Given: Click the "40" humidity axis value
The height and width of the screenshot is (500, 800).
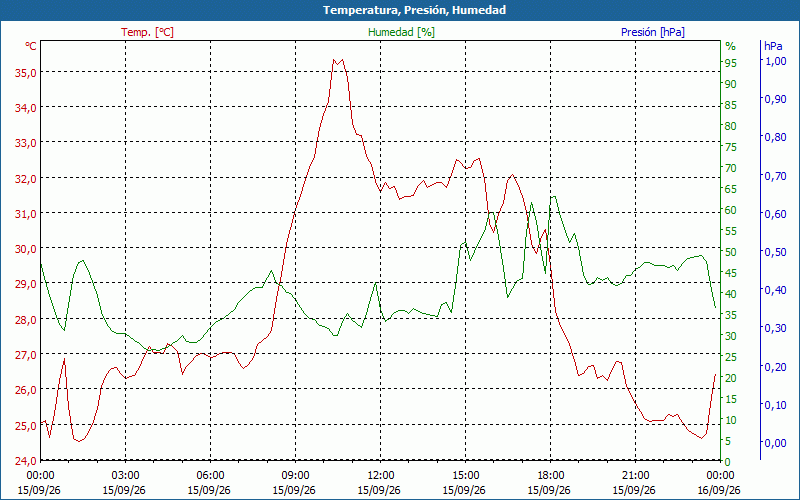Looking at the screenshot, I should [731, 294].
